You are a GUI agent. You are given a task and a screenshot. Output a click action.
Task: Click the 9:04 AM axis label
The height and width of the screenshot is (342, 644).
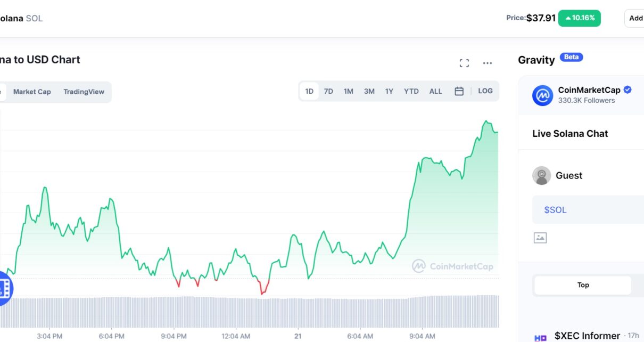pyautogui.click(x=422, y=336)
